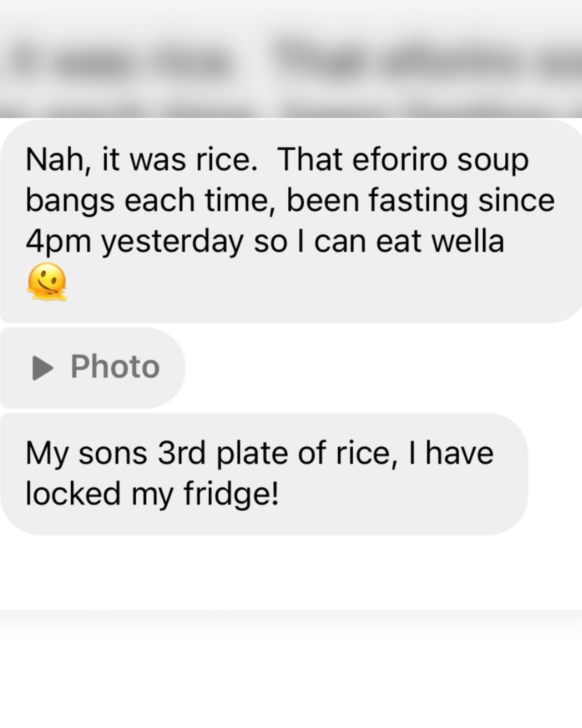Screen dimensions: 582x728
Task: Select the "My sons 3rd plate" message bubble
Action: 264,474
